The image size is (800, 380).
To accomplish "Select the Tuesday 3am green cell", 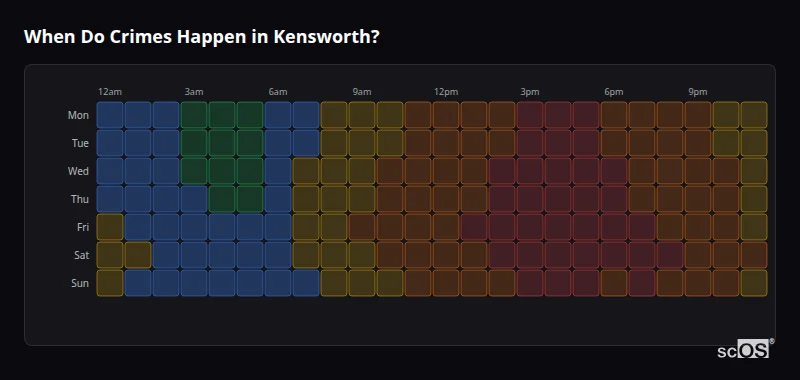I will click(x=194, y=143).
